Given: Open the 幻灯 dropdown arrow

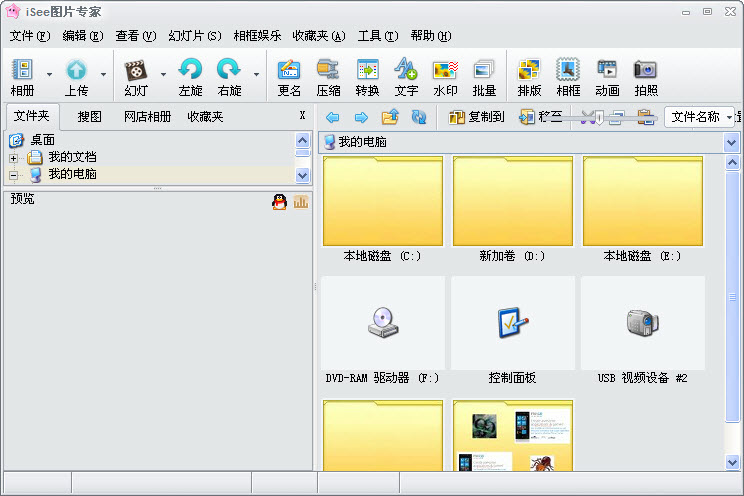Looking at the screenshot, I should pyautogui.click(x=163, y=75).
